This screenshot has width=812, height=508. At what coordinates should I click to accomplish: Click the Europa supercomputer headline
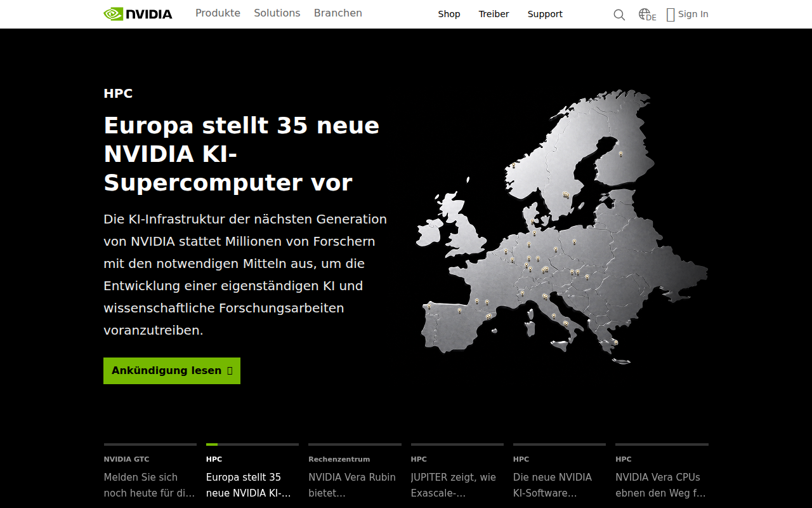click(x=242, y=154)
